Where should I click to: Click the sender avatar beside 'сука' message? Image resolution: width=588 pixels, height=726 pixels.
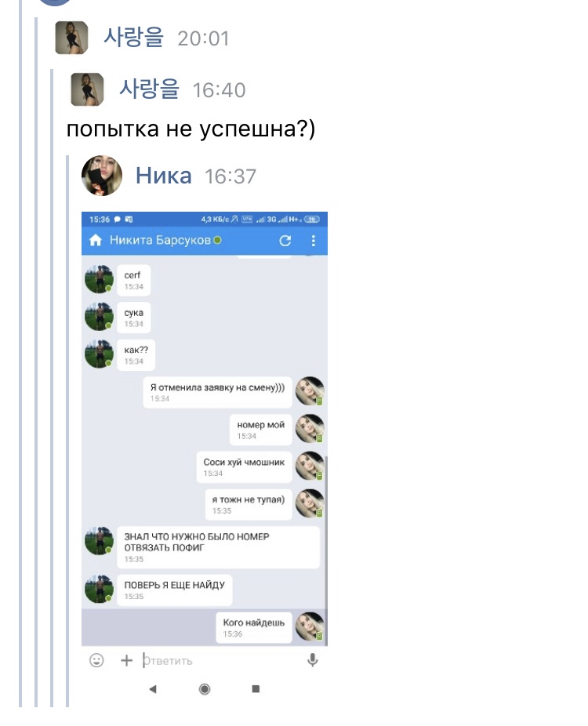[99, 317]
